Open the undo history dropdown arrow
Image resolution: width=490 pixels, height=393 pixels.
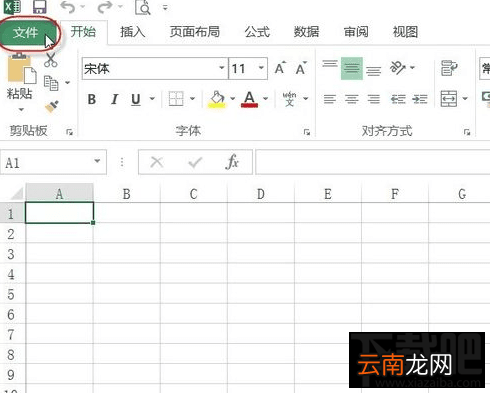[83, 7]
